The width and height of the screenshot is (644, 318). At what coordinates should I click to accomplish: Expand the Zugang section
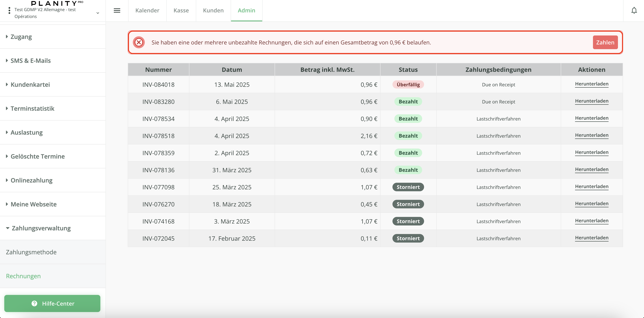[x=21, y=37]
